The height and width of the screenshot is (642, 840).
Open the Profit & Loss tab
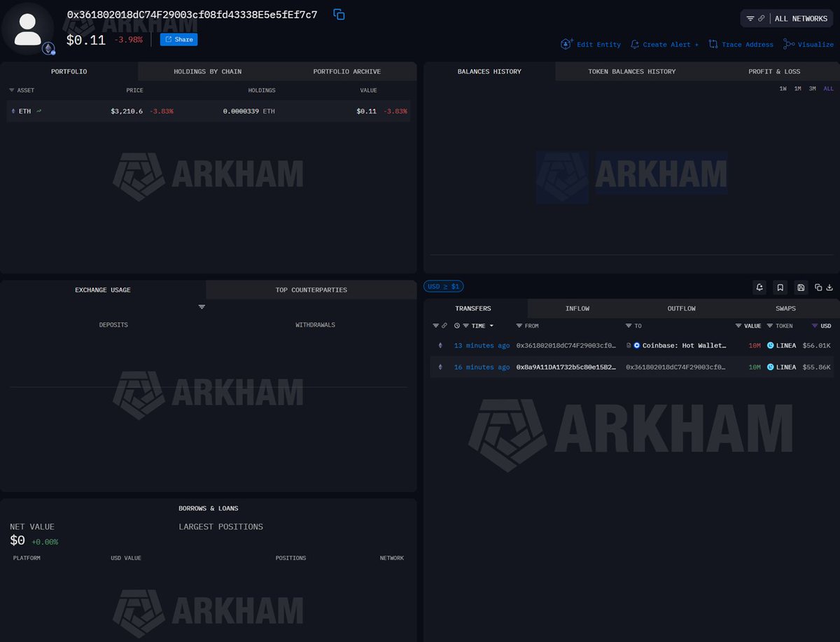point(774,71)
